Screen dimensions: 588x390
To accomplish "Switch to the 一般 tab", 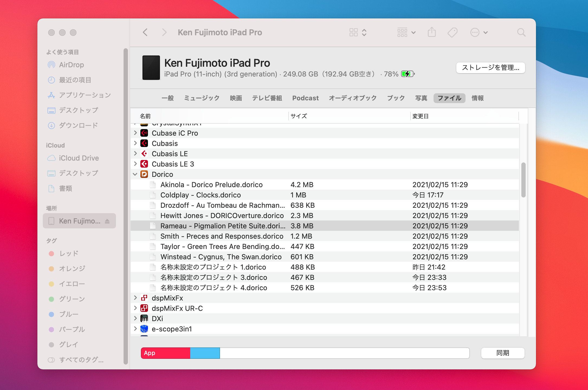I will 168,98.
